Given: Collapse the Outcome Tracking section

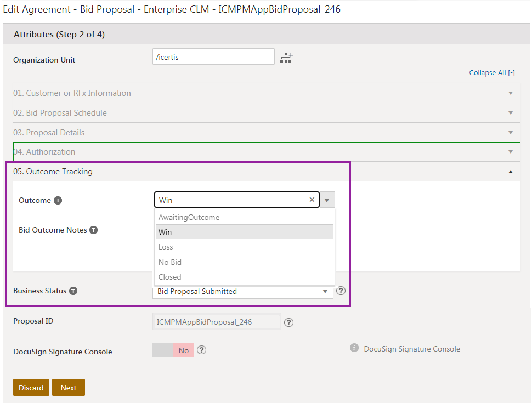Looking at the screenshot, I should 511,172.
